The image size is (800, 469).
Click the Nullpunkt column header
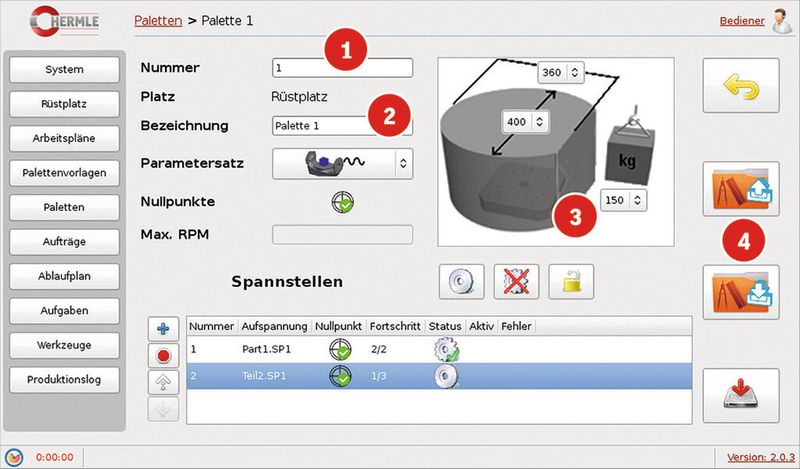(338, 326)
